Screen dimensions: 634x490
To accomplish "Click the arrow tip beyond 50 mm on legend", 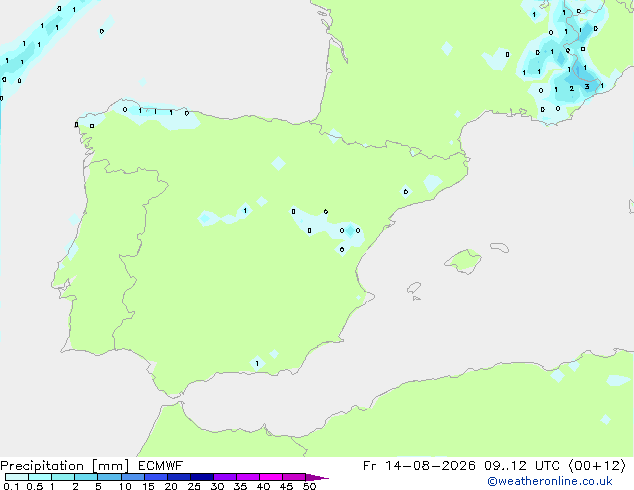I will 317,477.
